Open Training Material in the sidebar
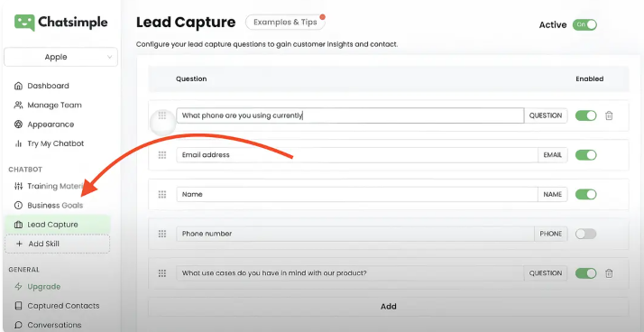Image resolution: width=644 pixels, height=332 pixels. [55, 186]
